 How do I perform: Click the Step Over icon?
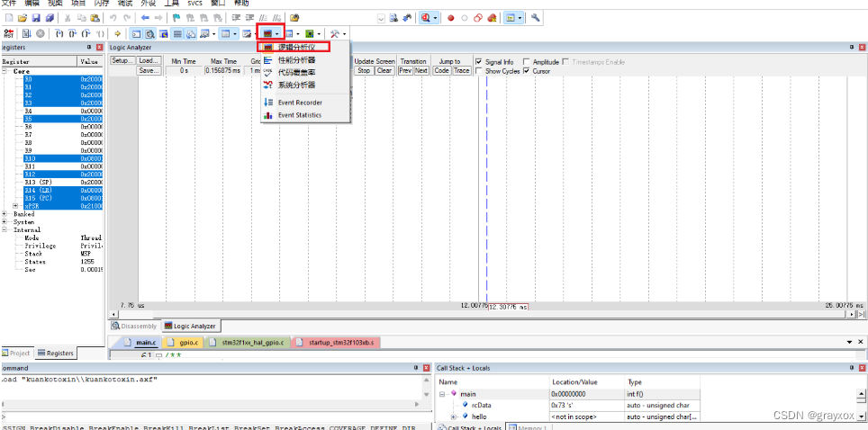coord(73,34)
